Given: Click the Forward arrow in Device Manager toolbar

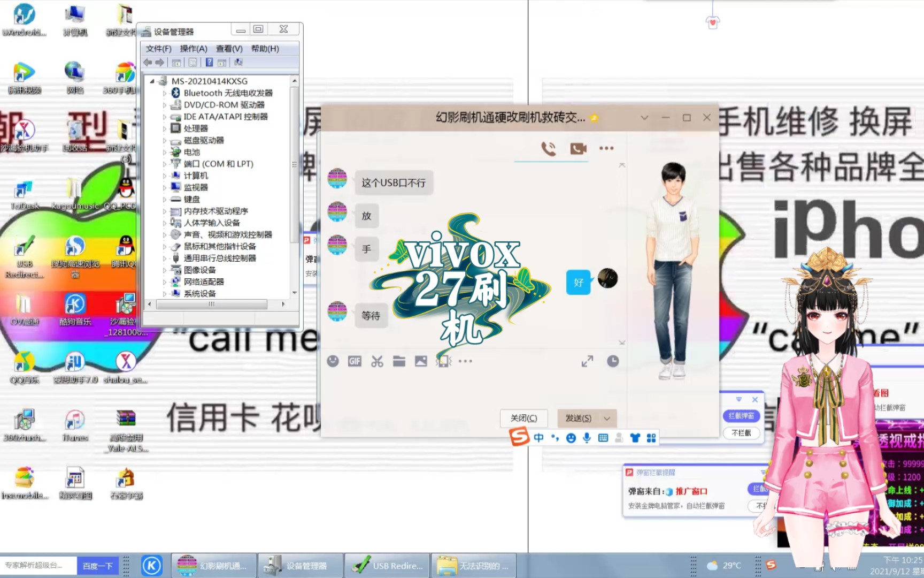Looking at the screenshot, I should [x=159, y=63].
